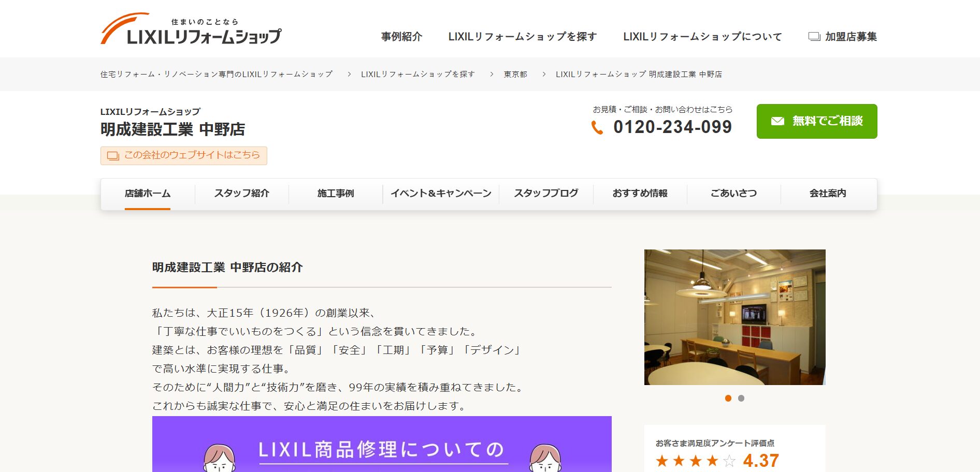Click the external link icon in website button
Screen dimensions: 980x472
pos(113,156)
